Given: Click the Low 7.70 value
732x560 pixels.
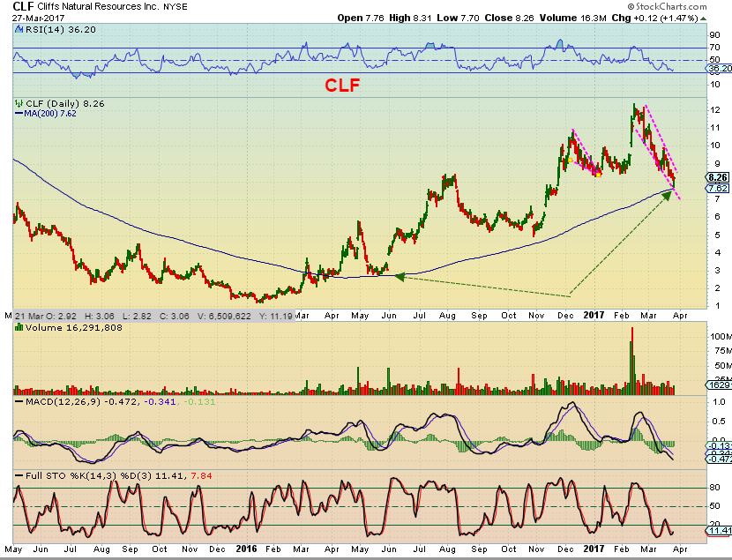Looking at the screenshot, I should (x=458, y=19).
